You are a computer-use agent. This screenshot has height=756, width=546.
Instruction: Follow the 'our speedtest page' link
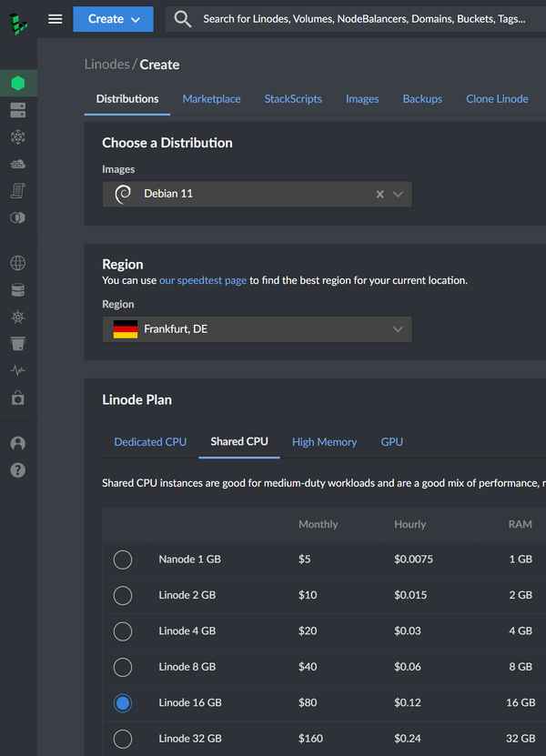coord(203,280)
